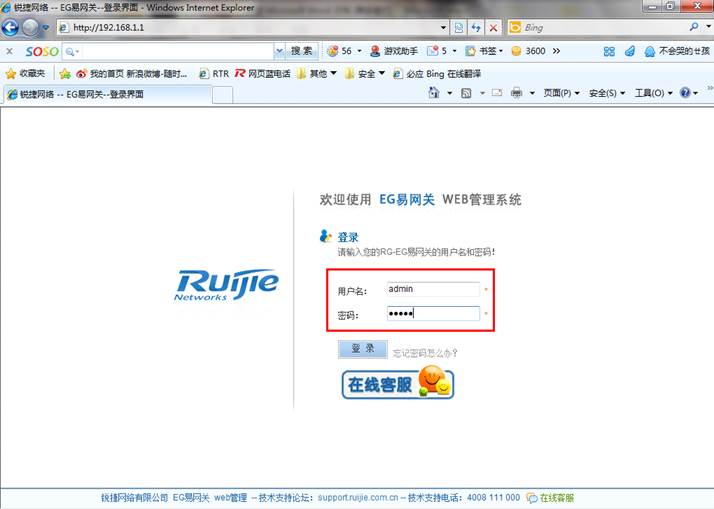Expand the SOSO search history dropdown arrow
Screen dimensions: 714x509
[279, 51]
